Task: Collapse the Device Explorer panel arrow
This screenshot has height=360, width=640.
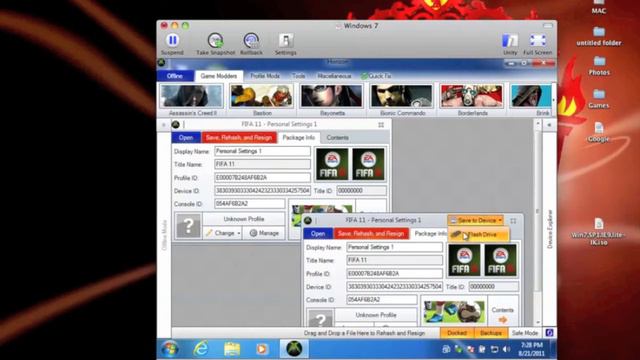Action: 549,125
